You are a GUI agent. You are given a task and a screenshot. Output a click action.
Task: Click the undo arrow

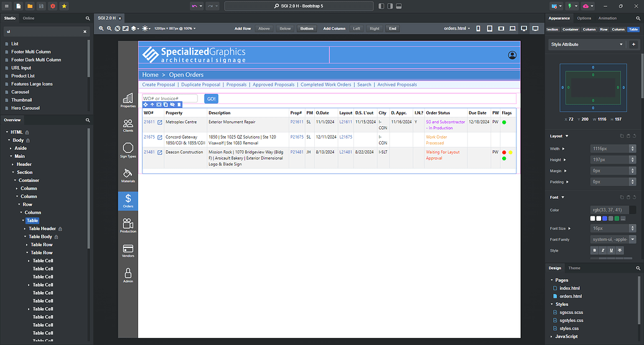pyautogui.click(x=194, y=6)
